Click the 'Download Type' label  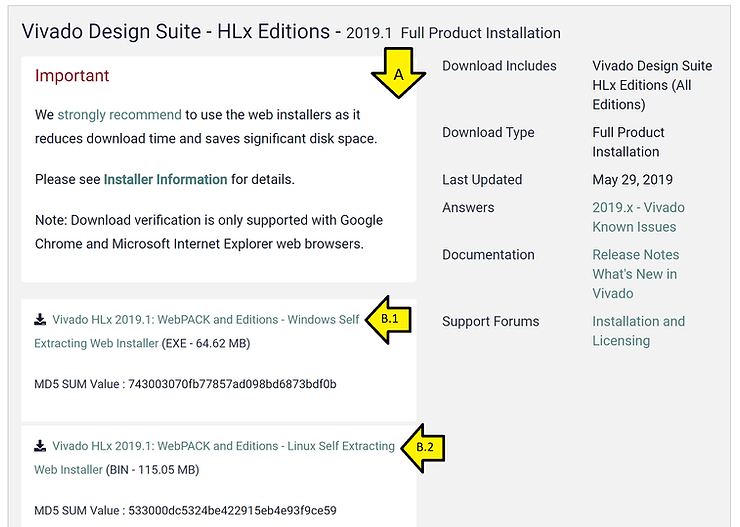click(488, 133)
